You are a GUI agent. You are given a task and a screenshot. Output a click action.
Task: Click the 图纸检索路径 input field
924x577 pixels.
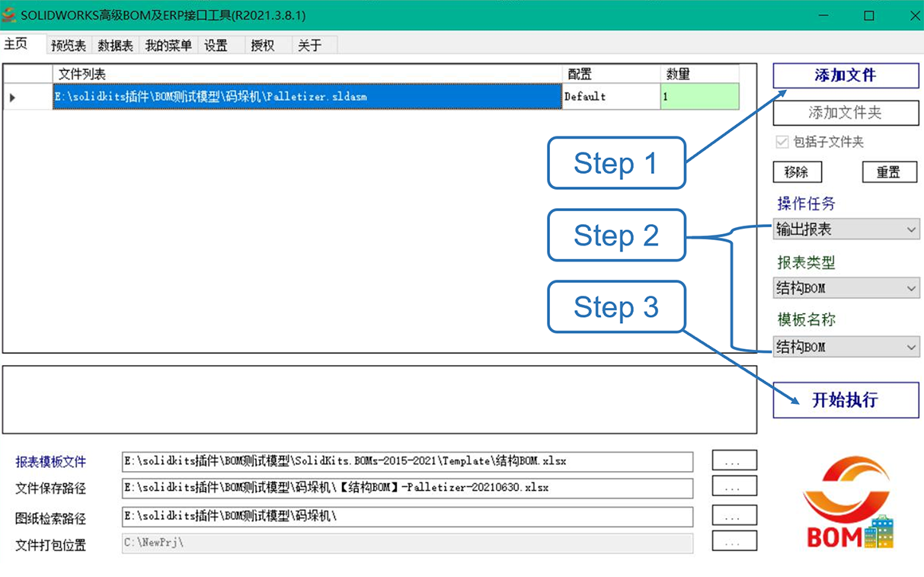407,516
